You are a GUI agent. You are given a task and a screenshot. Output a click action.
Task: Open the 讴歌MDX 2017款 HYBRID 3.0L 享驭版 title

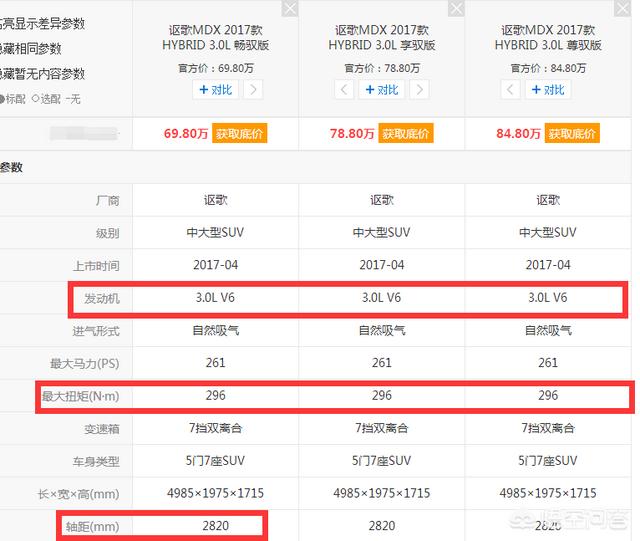point(382,38)
